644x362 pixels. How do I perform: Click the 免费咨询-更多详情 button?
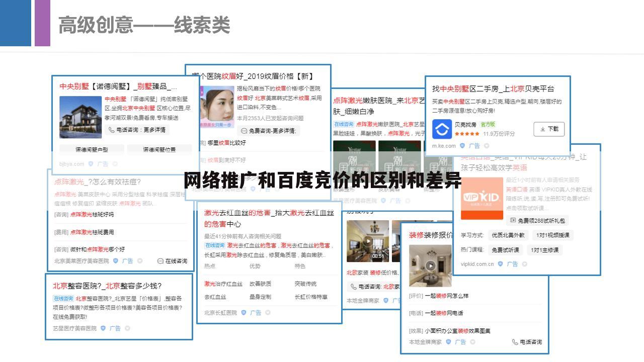(269, 131)
